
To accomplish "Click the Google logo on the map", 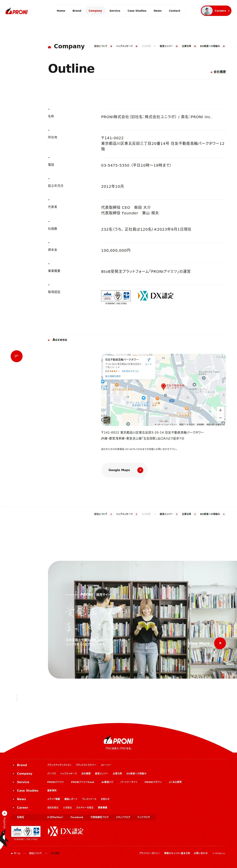I will tap(163, 421).
